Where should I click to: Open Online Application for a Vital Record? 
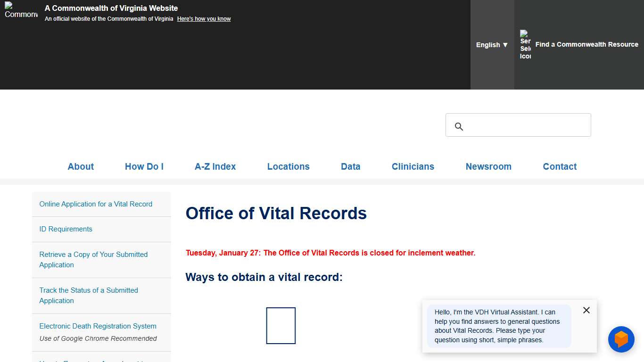click(x=96, y=204)
